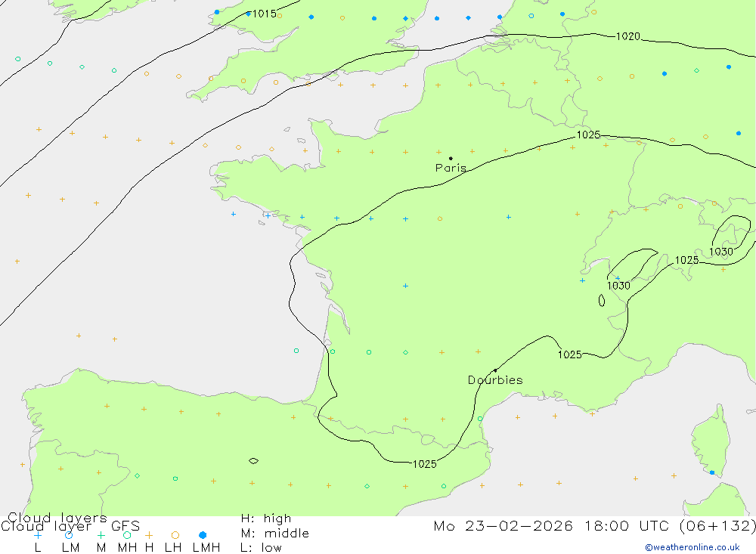Click the blue plus L legend symbol
This screenshot has height=554, width=756.
coord(38,535)
